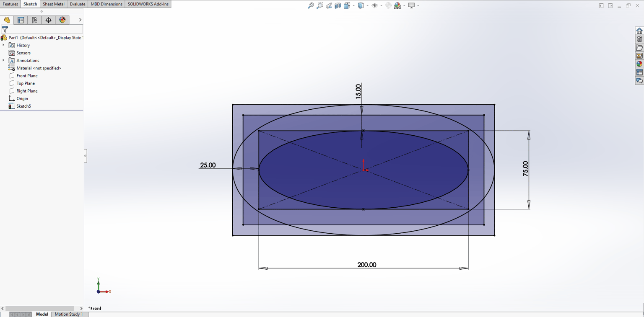Open SOLIDWORKS Forum chat icon in task pane

639,81
